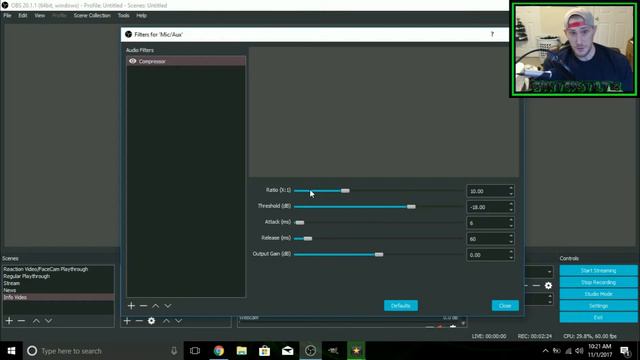Click the Settings button in Controls
640x360 pixels.
coord(598,306)
